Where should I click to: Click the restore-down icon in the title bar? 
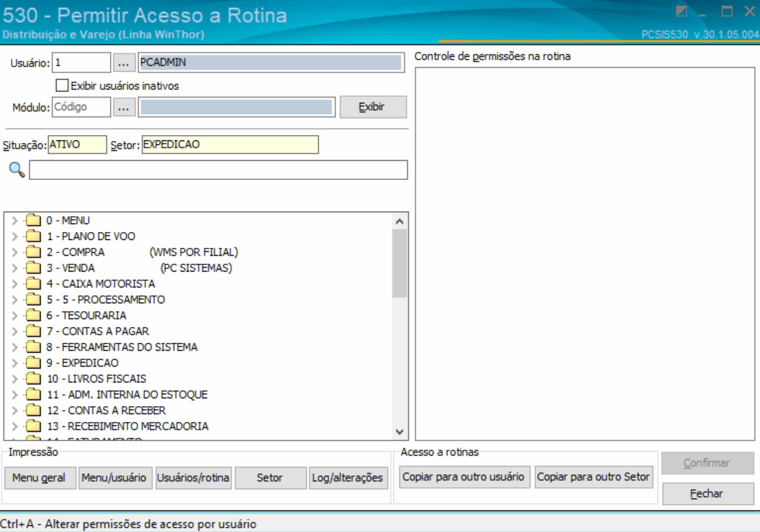tap(681, 11)
